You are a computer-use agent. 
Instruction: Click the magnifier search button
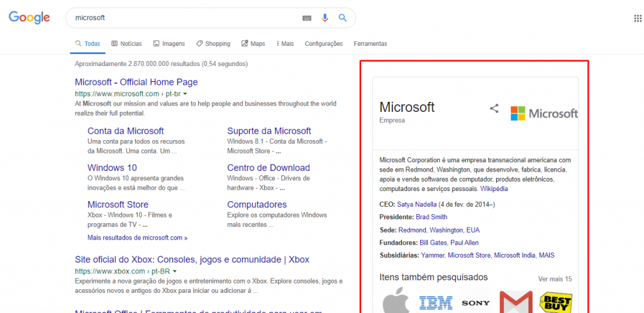click(343, 18)
